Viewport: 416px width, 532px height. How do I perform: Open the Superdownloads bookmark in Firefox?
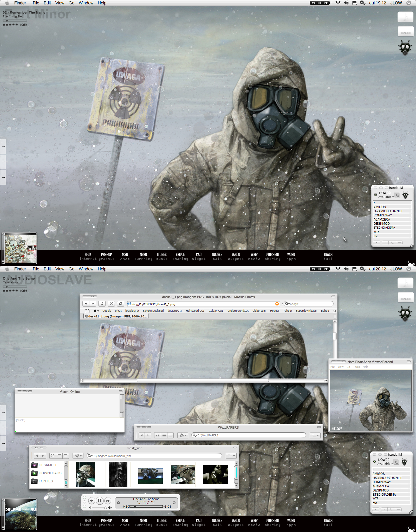(x=306, y=311)
